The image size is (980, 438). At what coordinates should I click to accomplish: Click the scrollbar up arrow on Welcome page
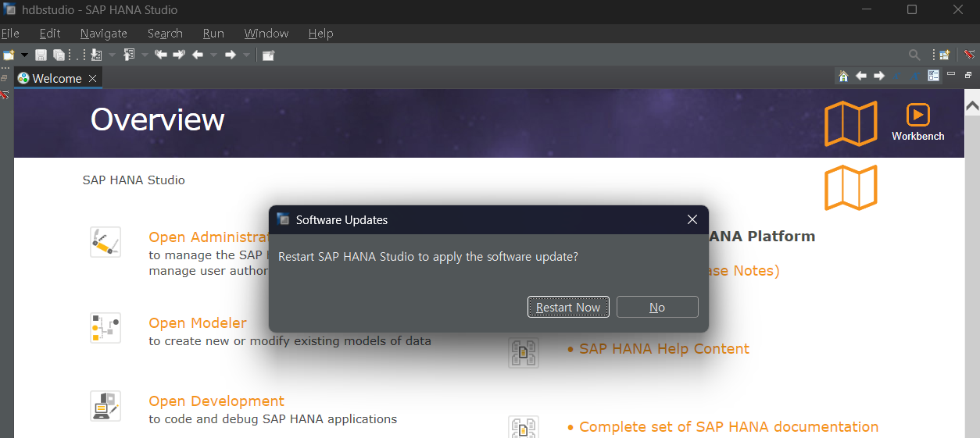pyautogui.click(x=972, y=105)
